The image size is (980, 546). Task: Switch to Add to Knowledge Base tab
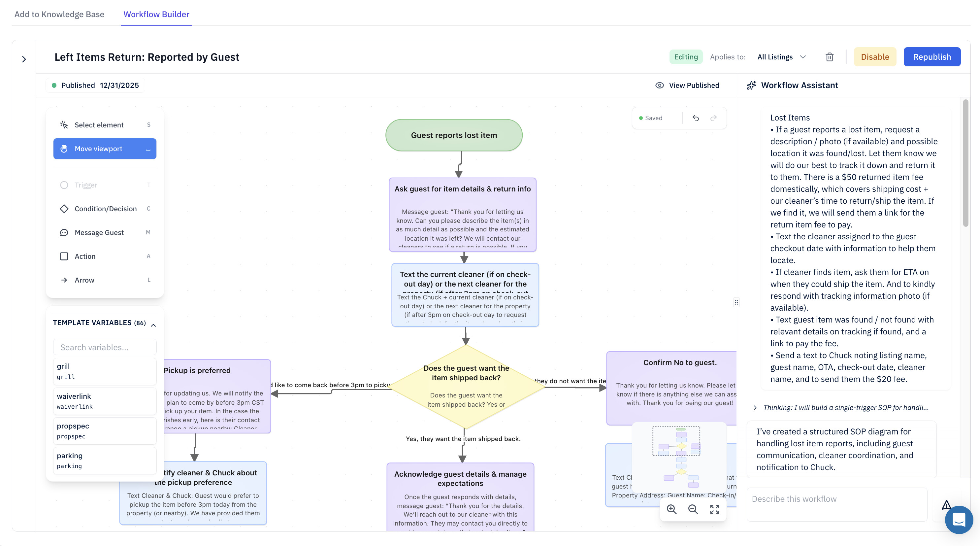point(59,14)
